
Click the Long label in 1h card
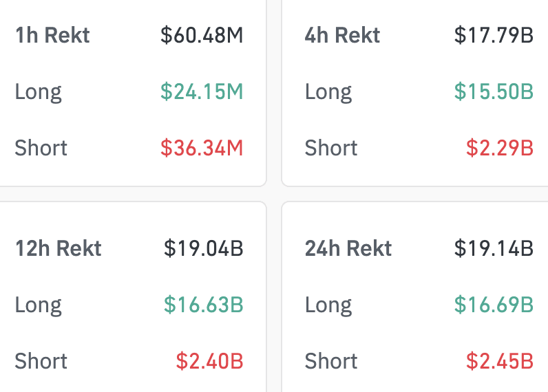point(39,91)
